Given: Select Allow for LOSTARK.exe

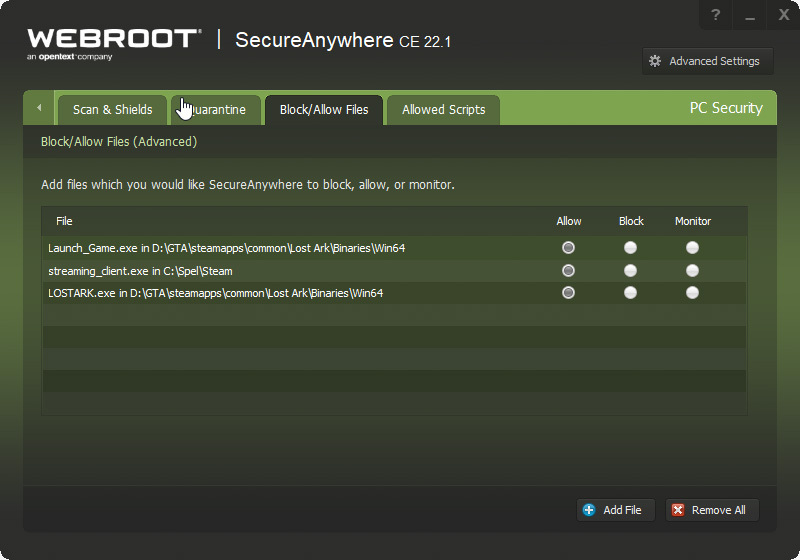Looking at the screenshot, I should click(x=568, y=293).
